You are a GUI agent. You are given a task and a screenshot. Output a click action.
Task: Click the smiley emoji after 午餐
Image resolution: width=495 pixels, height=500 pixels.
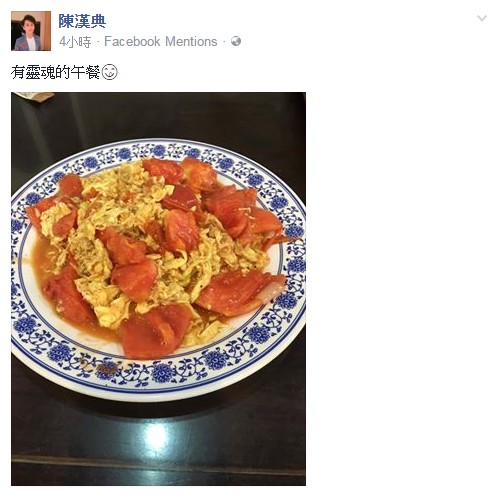tap(110, 72)
